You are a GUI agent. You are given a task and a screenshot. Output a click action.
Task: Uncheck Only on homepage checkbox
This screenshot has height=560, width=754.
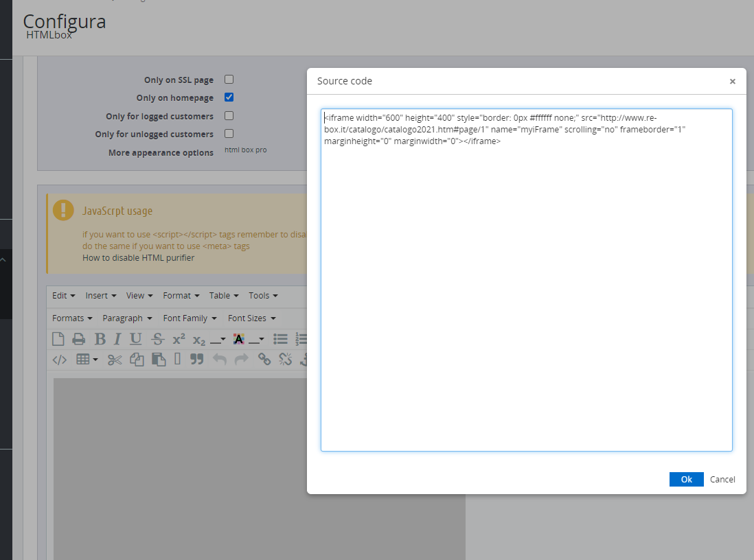[x=229, y=97]
